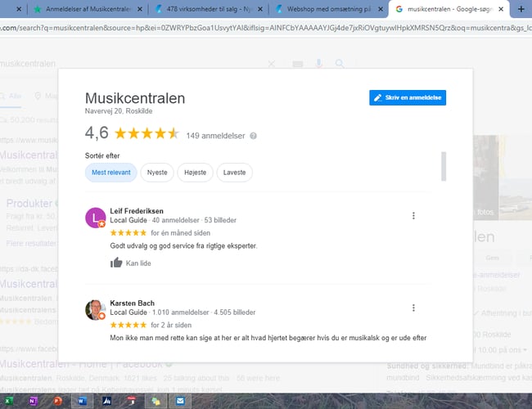Open Word from the taskbar

(82, 401)
